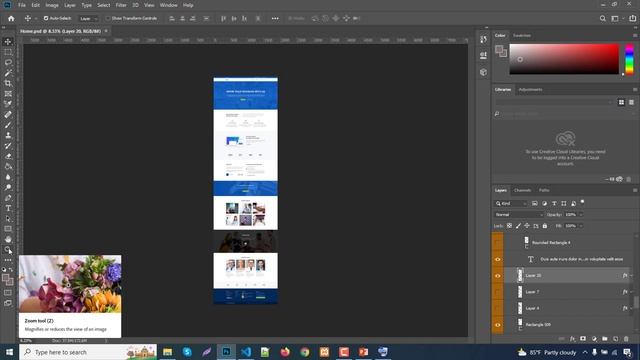Hide Rectangle 509 layer eye icon

(498, 325)
